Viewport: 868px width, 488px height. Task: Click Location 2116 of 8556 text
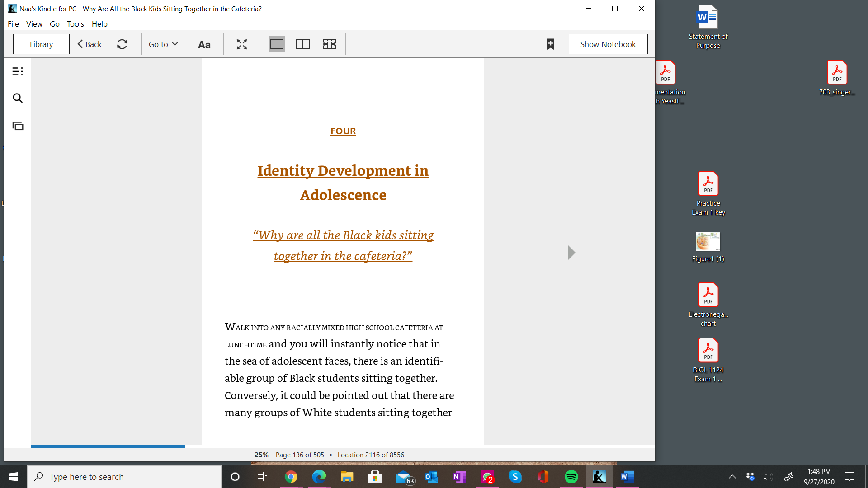click(371, 455)
